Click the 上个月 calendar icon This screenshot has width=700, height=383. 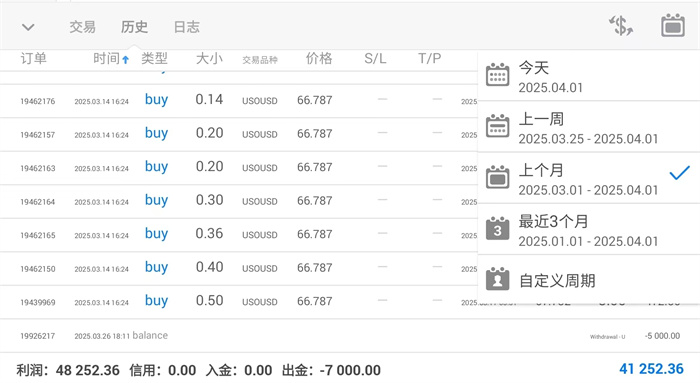(x=497, y=177)
